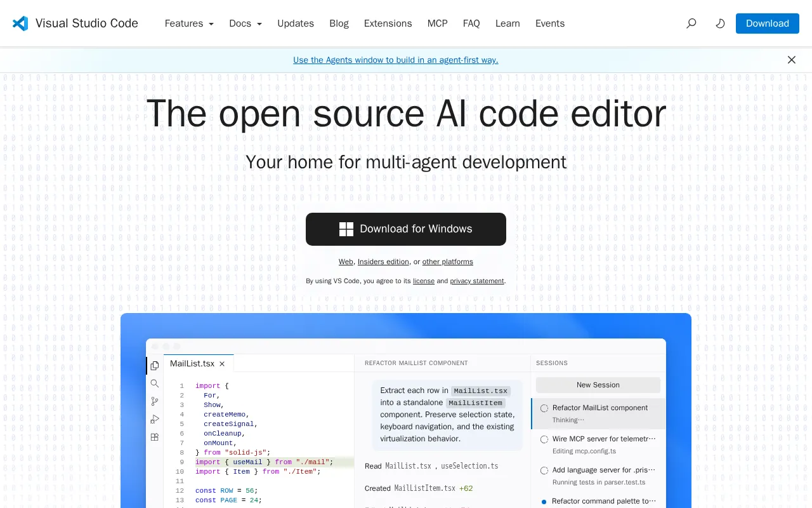The height and width of the screenshot is (508, 812).
Task: Click the multi-agent development subheading
Action: click(406, 162)
